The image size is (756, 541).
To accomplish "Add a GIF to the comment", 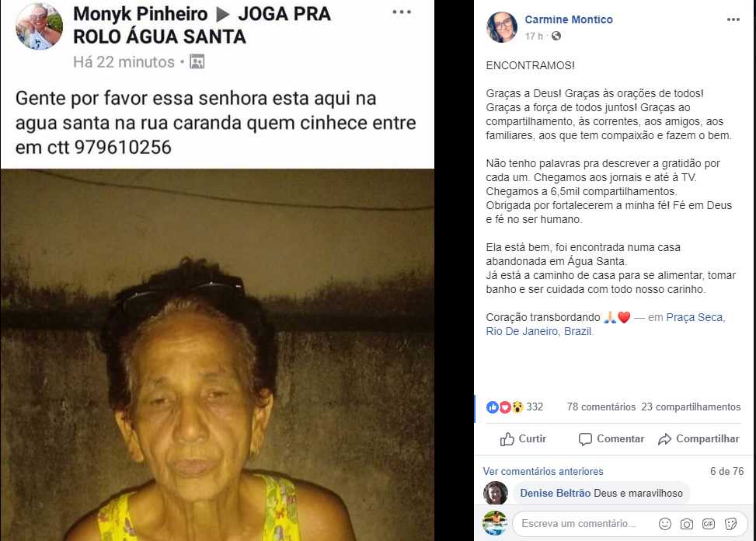I will [x=709, y=524].
